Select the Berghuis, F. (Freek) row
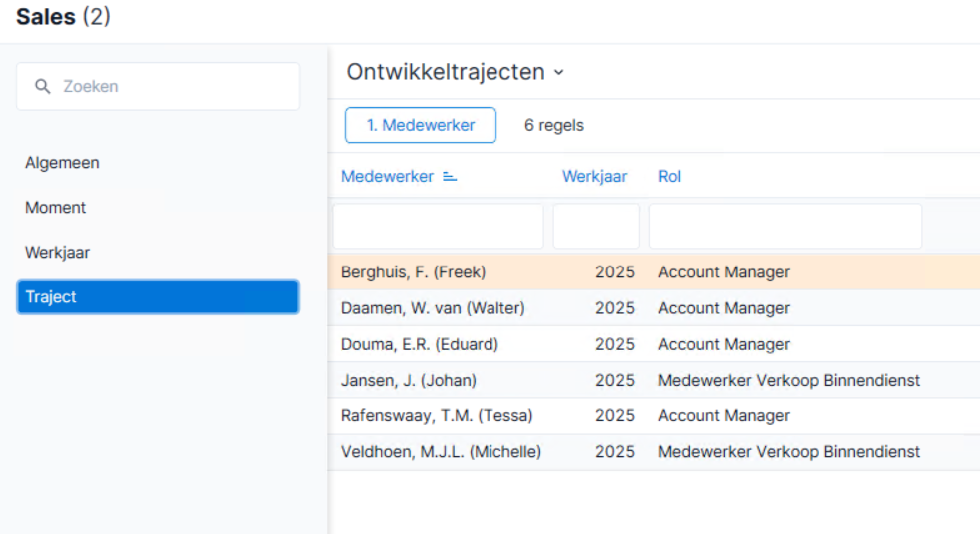Viewport: 980px width, 534px height. point(653,271)
